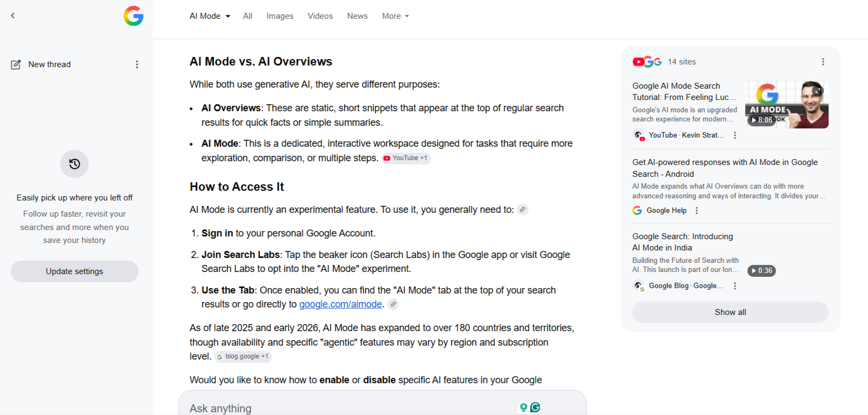Open 'Get AI-powered responses with AI Mode' result
Viewport: 868px width, 415px height.
725,168
